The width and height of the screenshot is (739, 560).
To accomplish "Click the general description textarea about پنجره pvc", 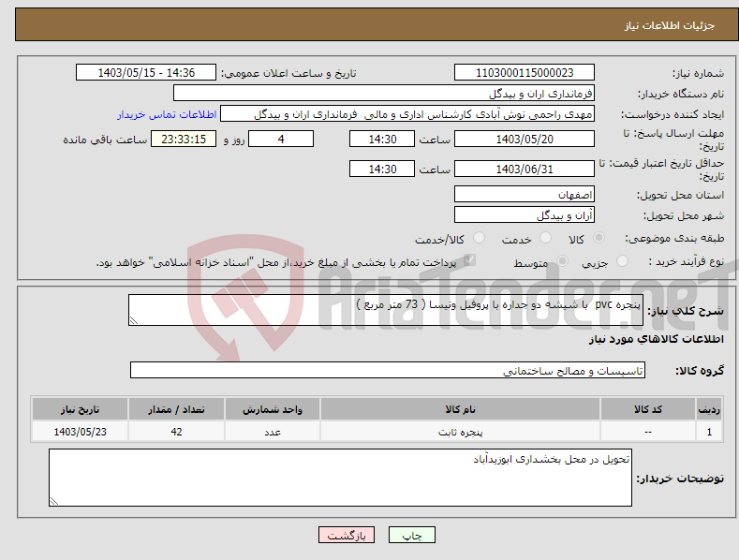I will click(386, 310).
